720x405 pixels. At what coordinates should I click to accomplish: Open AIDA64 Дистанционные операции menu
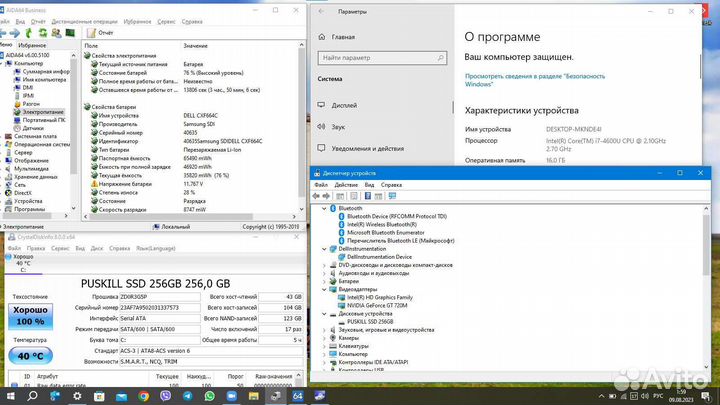click(84, 22)
